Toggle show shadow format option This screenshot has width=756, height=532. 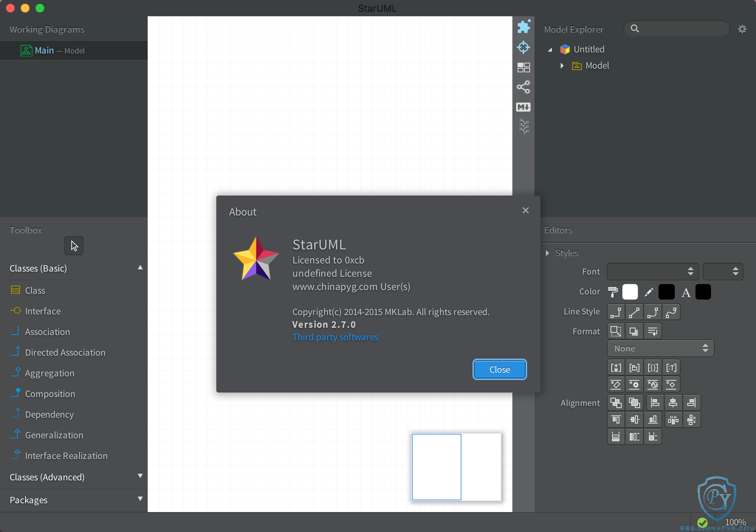click(x=634, y=331)
